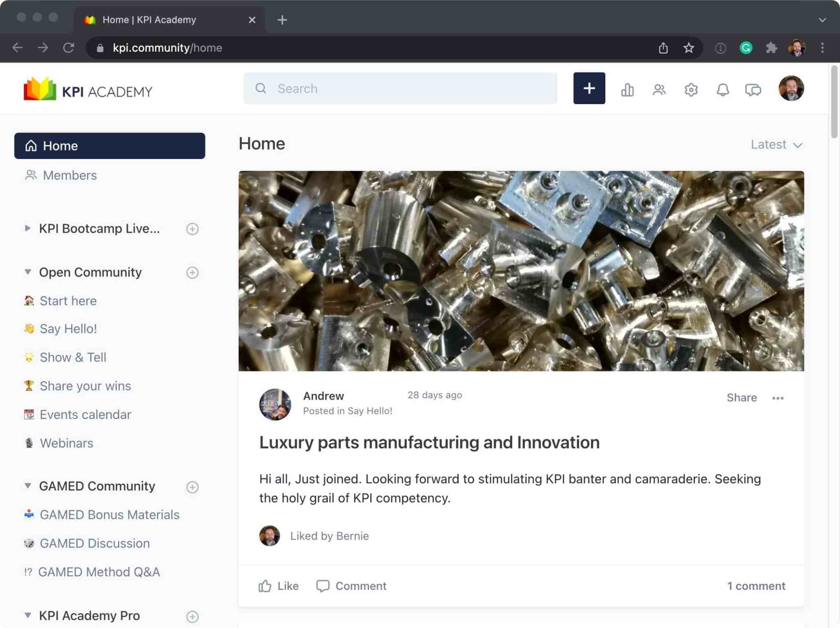Select the Home navigation item
The width and height of the screenshot is (840, 628).
(110, 146)
